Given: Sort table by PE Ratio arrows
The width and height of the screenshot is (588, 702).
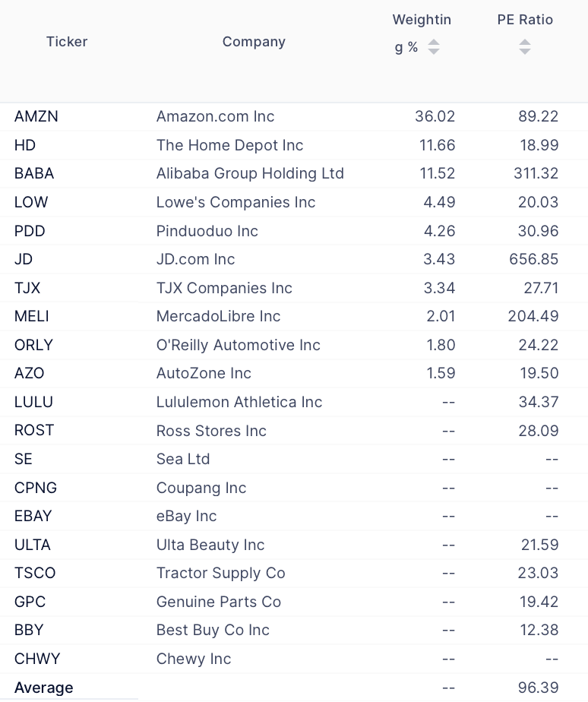Looking at the screenshot, I should (x=524, y=47).
